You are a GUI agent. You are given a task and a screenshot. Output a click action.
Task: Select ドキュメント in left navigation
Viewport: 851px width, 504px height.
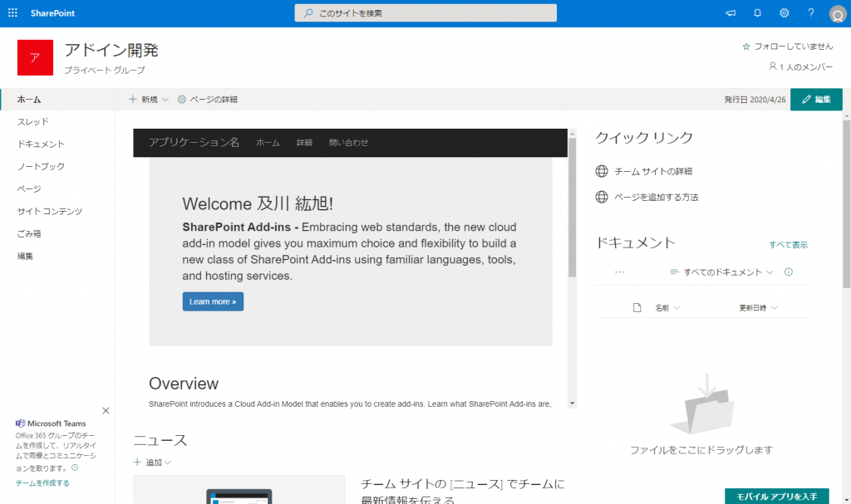pyautogui.click(x=41, y=144)
